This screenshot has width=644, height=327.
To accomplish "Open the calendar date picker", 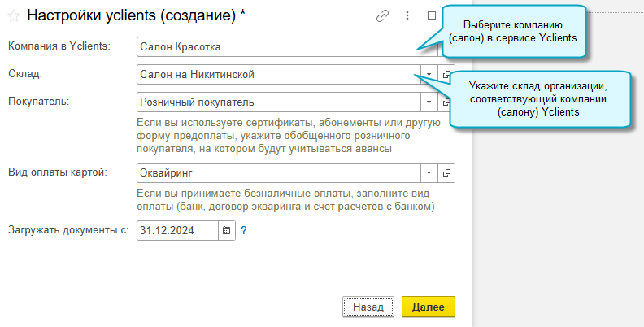I will (227, 231).
